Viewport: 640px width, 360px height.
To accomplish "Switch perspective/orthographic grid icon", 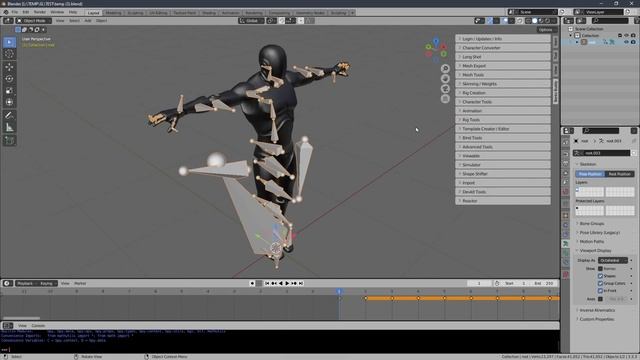I will [445, 98].
